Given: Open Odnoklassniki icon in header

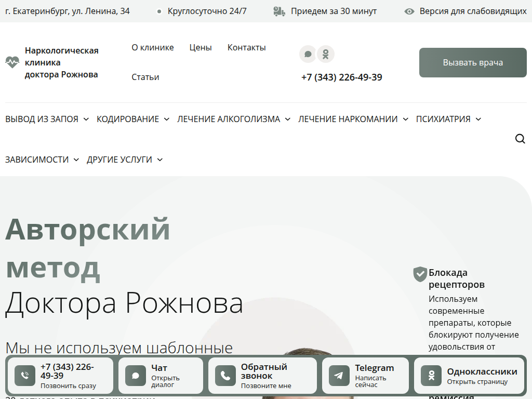Looking at the screenshot, I should click(326, 54).
